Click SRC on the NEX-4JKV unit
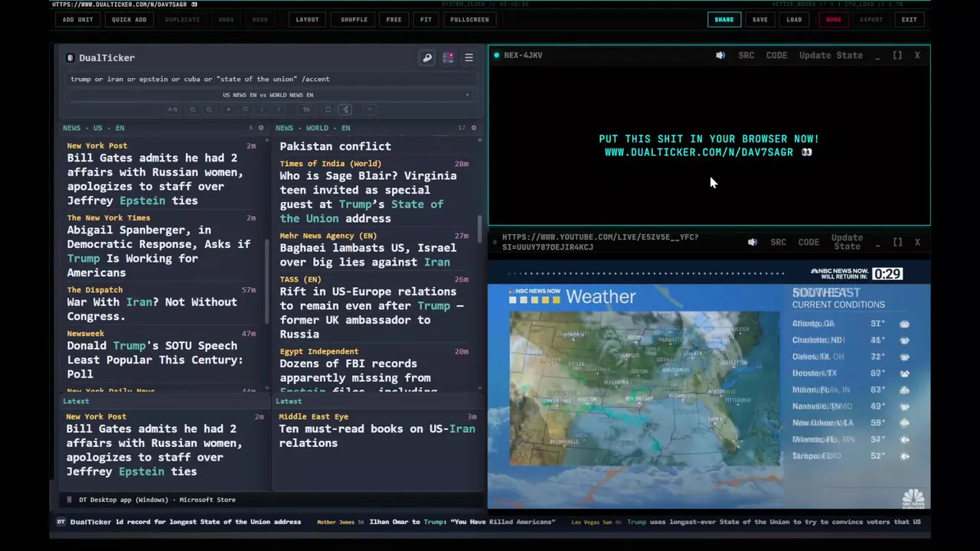980x551 pixels. point(746,55)
